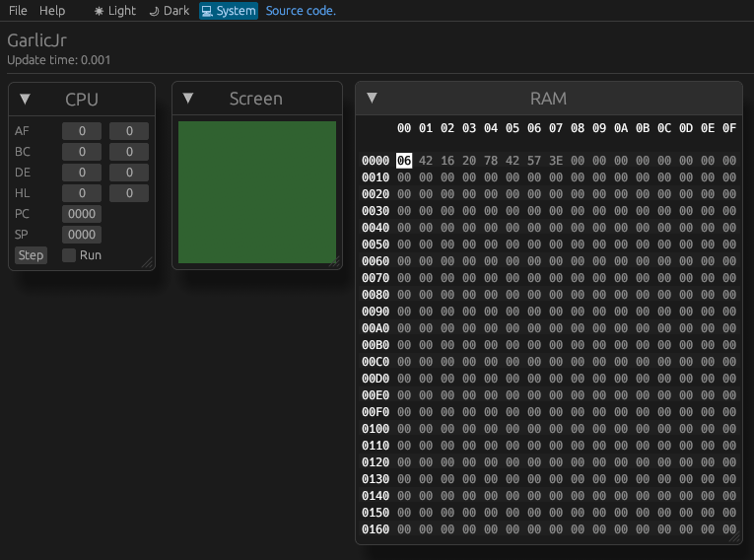
Task: Select the A register field in AF row
Action: (x=82, y=131)
